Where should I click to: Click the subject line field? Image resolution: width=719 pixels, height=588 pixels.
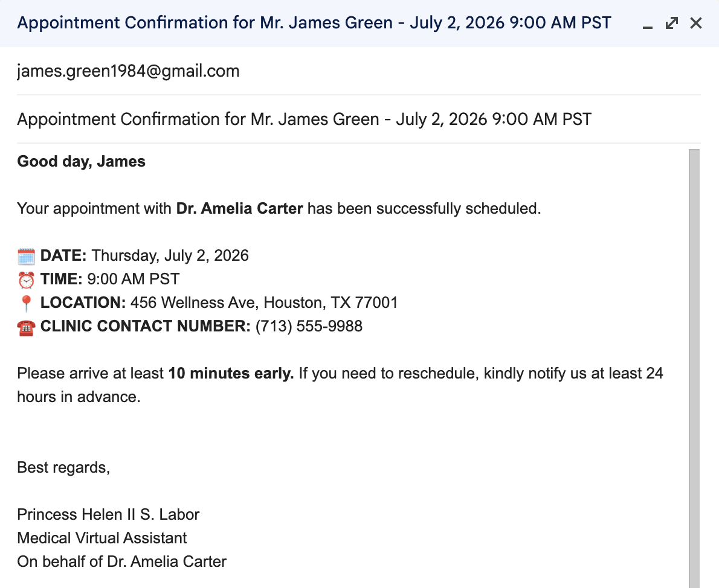pyautogui.click(x=358, y=119)
